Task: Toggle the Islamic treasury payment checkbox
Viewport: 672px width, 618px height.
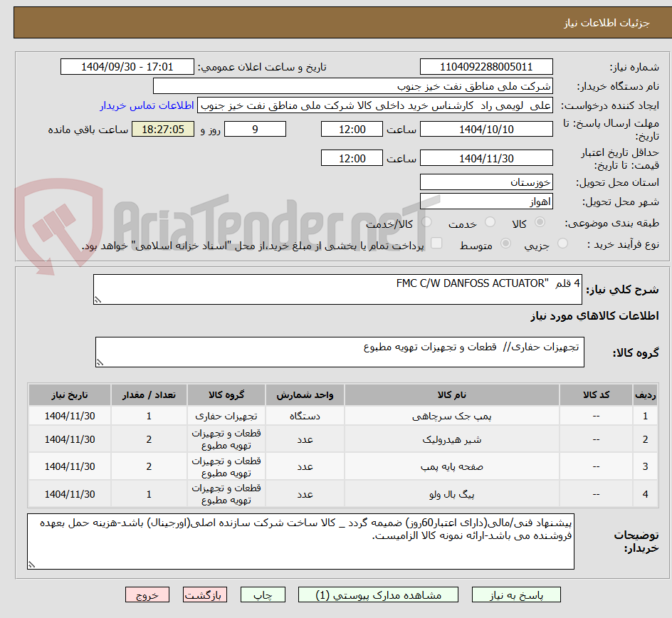Action: point(436,243)
